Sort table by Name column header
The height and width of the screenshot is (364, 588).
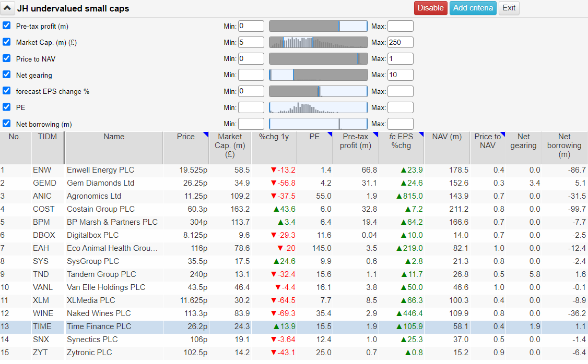pos(114,148)
